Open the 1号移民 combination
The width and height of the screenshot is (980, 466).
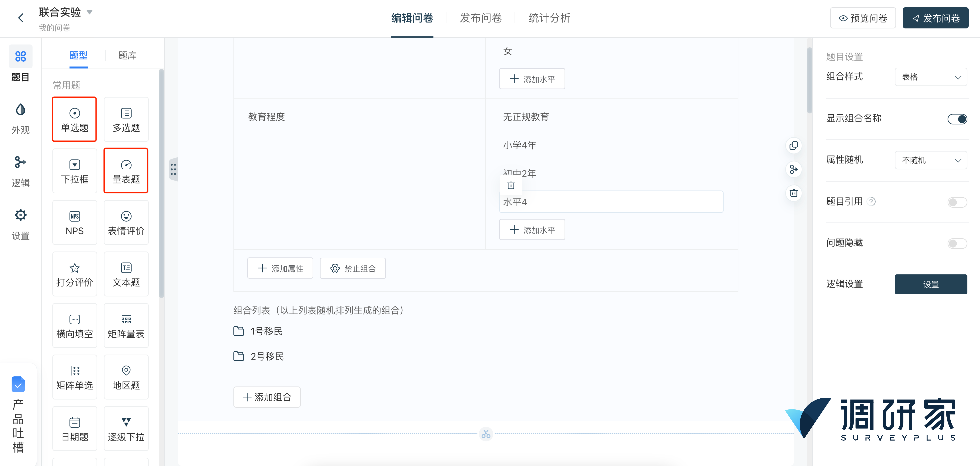pos(258,331)
